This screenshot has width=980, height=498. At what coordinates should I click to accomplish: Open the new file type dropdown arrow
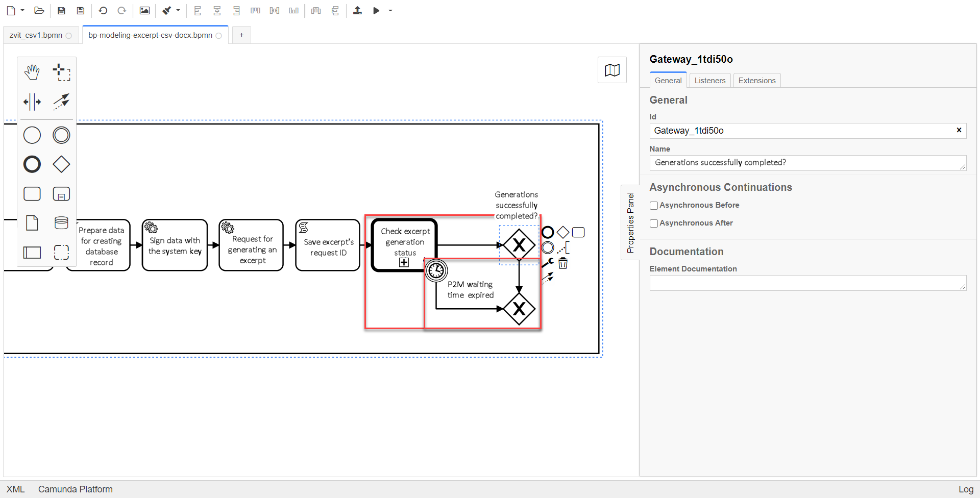click(22, 10)
